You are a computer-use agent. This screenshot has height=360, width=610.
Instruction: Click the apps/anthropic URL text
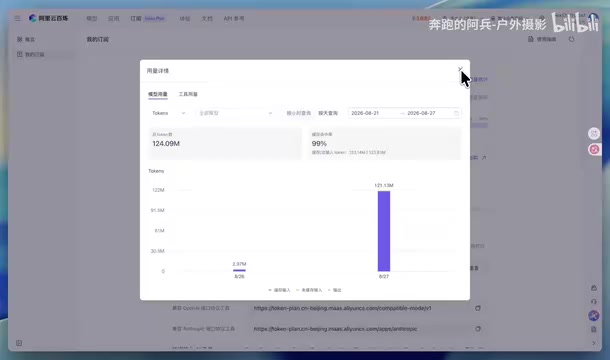335,329
